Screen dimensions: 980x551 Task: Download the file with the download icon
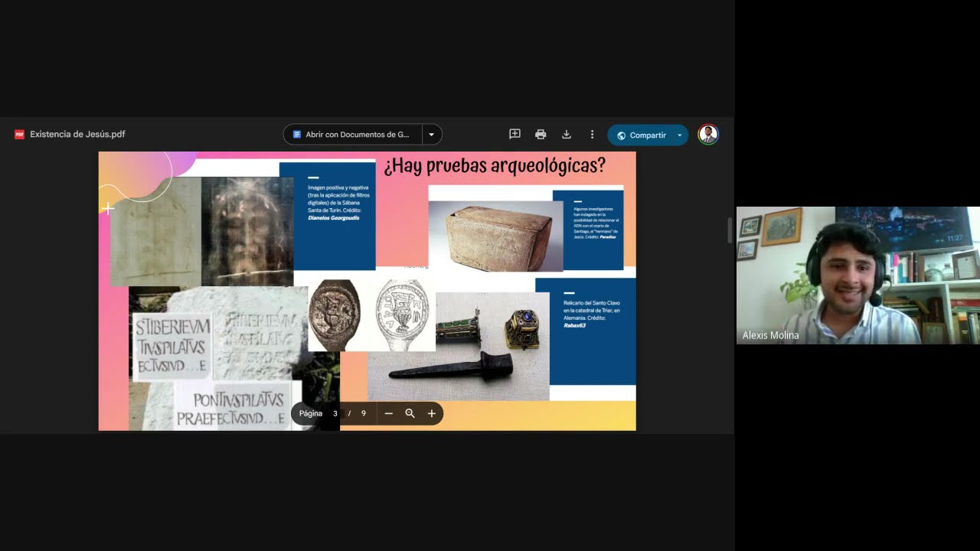[567, 135]
